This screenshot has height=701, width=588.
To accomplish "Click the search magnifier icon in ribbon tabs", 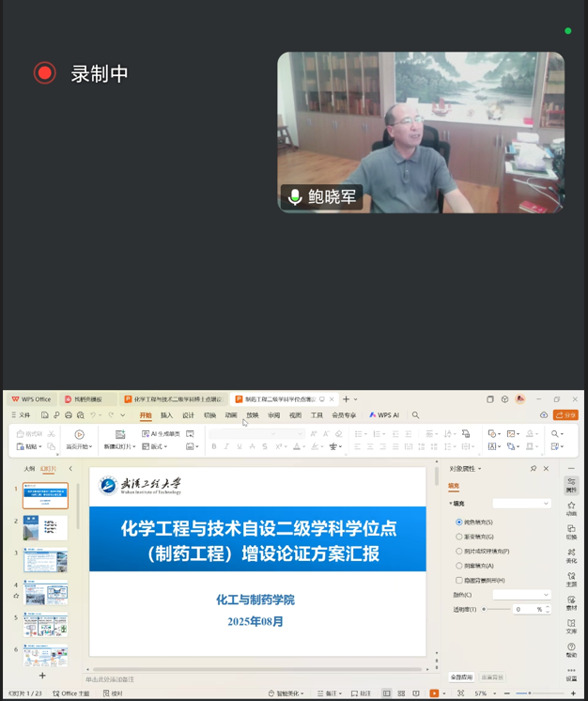I will pos(415,414).
